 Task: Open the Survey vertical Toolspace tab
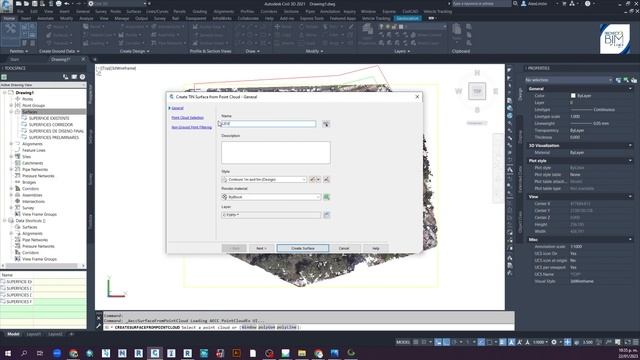pyautogui.click(x=91, y=179)
